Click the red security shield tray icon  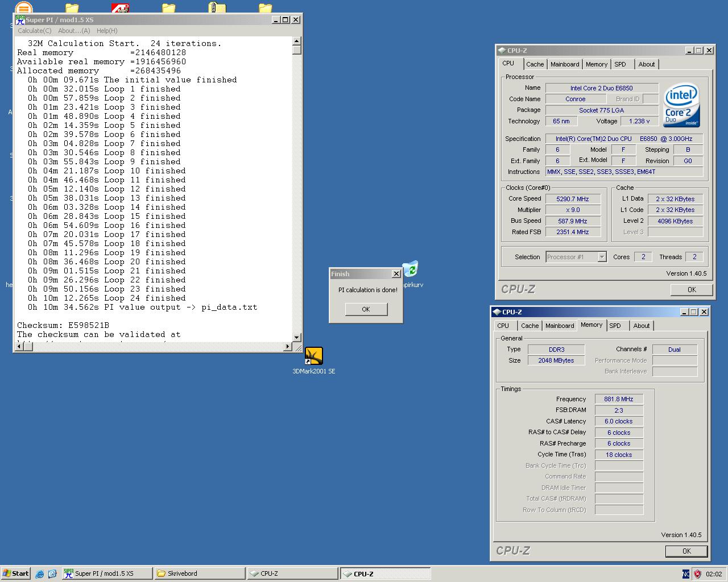(697, 573)
